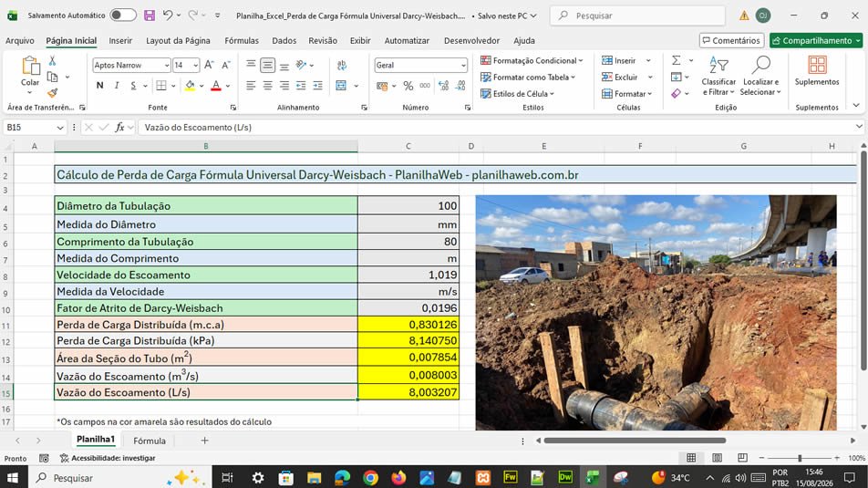This screenshot has height=488, width=868.
Task: Switch to Layout da Página tab
Action: pos(179,40)
